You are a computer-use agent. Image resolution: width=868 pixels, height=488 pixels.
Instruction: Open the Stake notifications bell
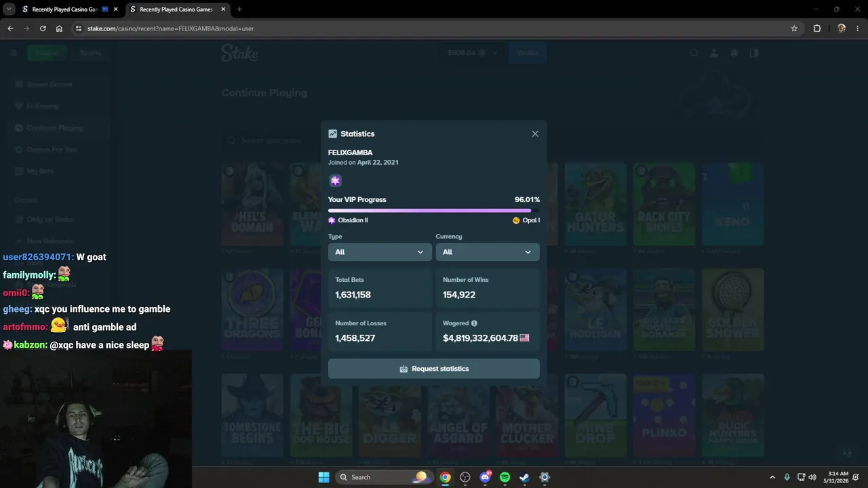click(734, 53)
